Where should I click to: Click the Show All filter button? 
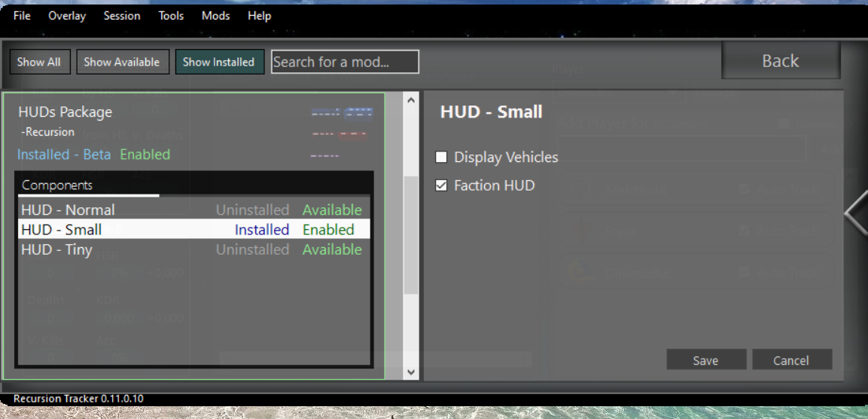click(x=39, y=62)
